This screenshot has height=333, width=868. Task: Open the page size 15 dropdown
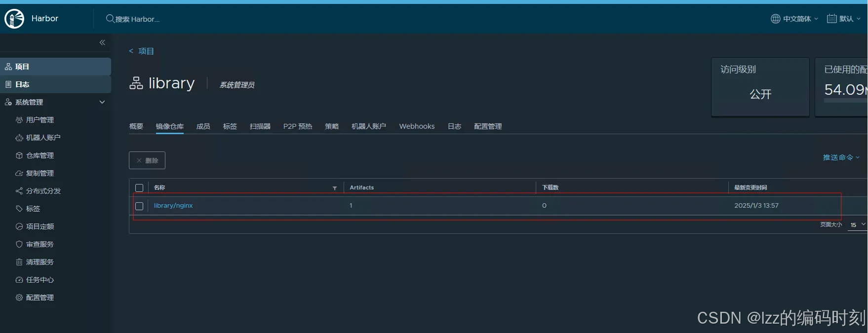pyautogui.click(x=858, y=224)
